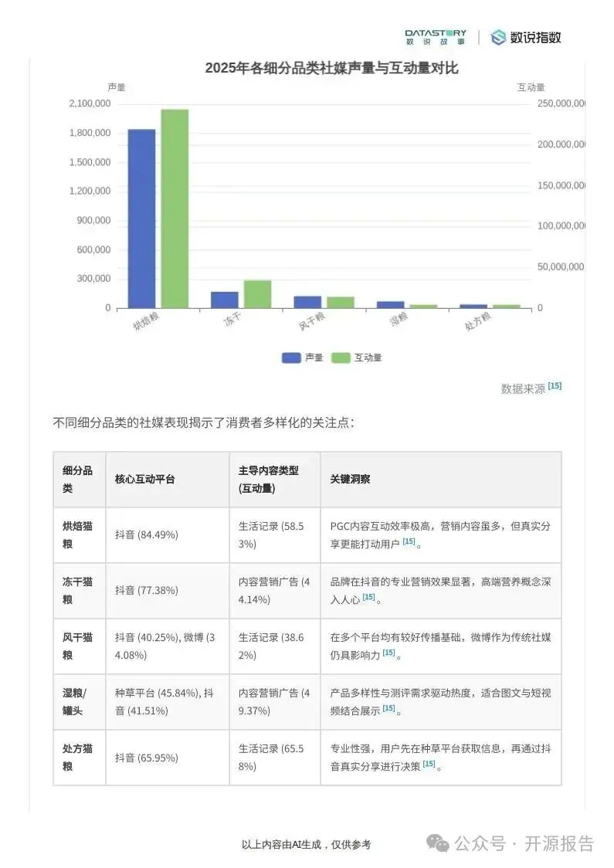Click the 处方粮 x-axis category label
This screenshot has width=614, height=868.
coord(478,321)
